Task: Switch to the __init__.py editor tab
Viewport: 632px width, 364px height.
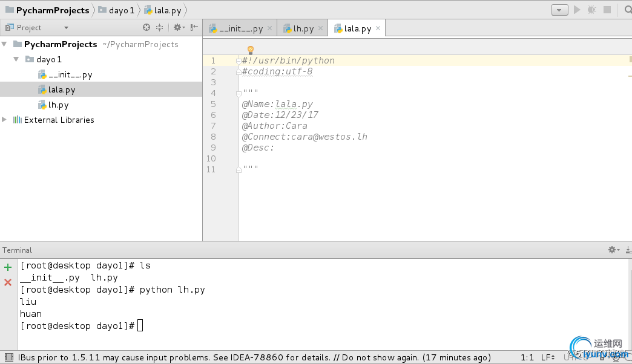Action: point(240,28)
